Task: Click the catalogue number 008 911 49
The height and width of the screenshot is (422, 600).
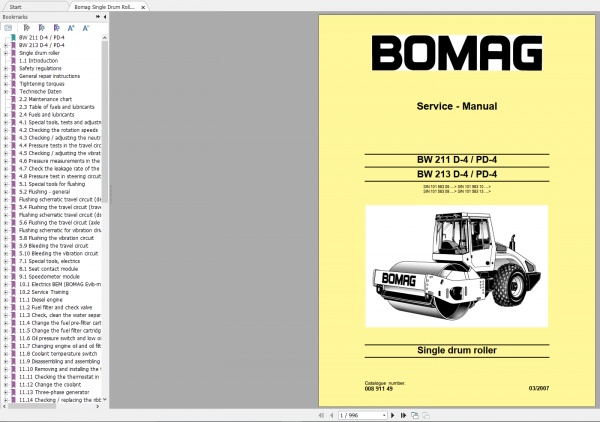Action: (378, 389)
